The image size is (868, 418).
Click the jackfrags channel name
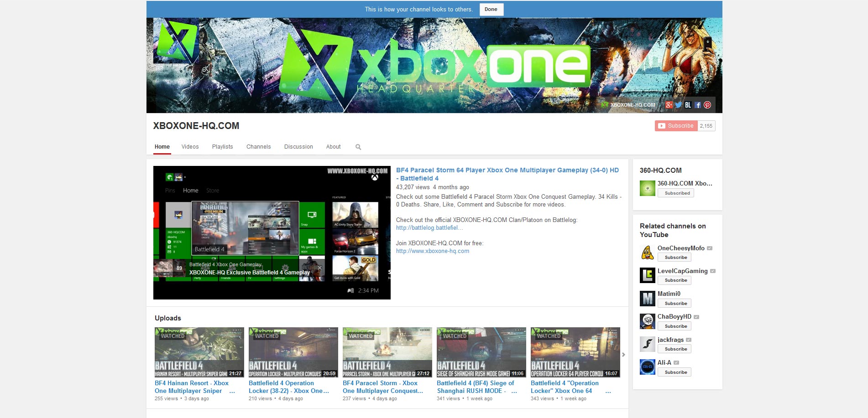click(x=670, y=340)
